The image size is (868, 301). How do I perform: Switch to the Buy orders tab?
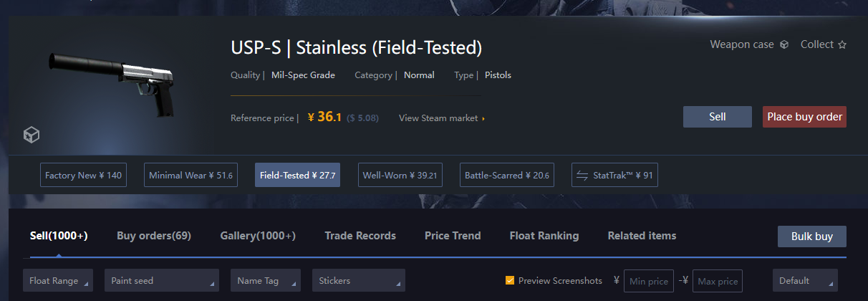click(x=154, y=236)
